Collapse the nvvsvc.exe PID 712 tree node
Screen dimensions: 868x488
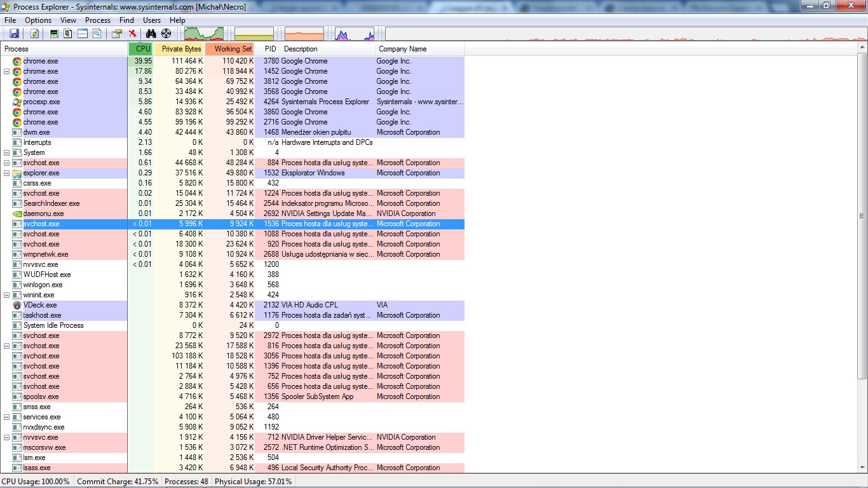(x=7, y=437)
